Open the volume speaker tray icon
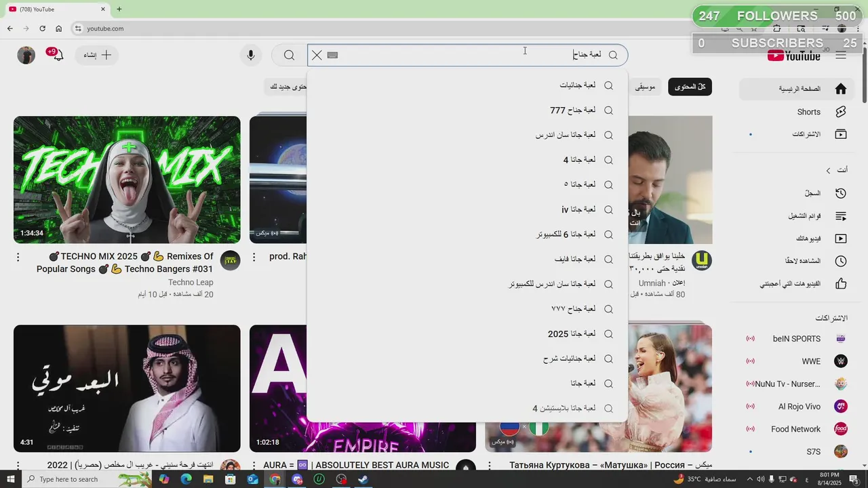 (x=760, y=479)
